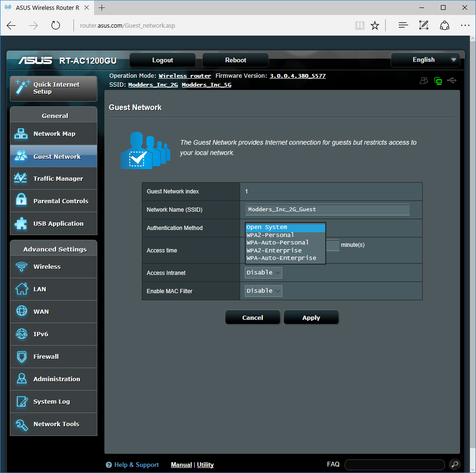Click the browser address bar

click(x=212, y=25)
